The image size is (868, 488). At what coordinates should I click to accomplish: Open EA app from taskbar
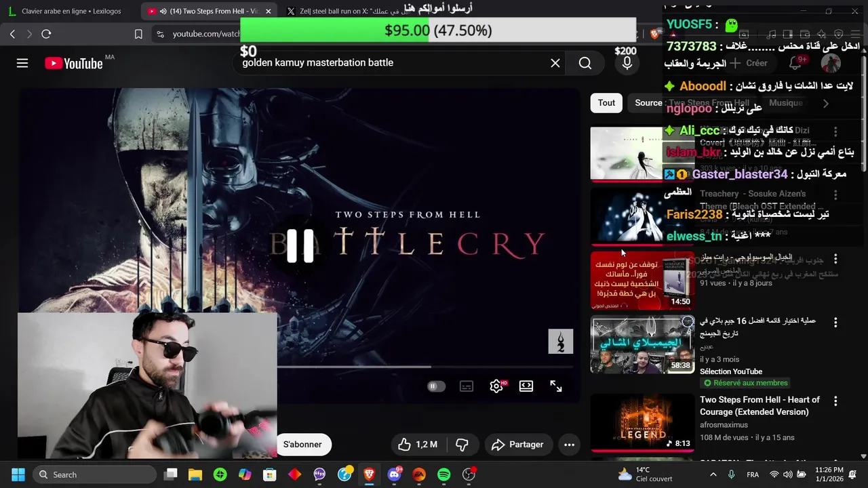tap(419, 474)
